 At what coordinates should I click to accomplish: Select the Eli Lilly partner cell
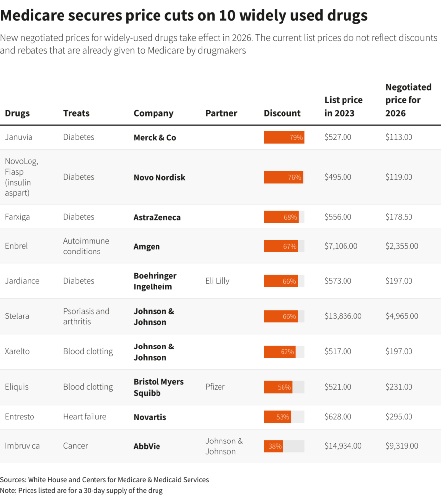[x=217, y=281]
